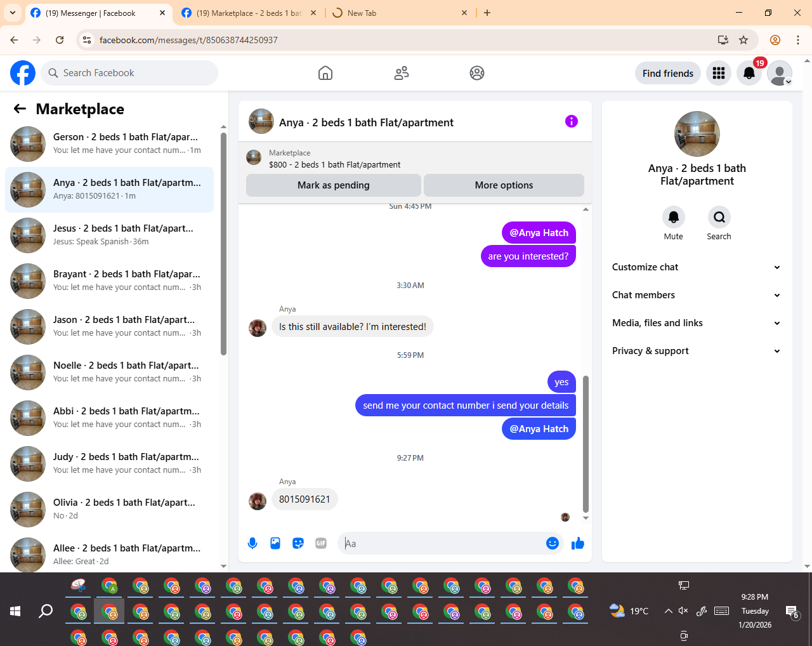Click the phone number message 8015091621
Viewport: 812px width, 646px height.
(304, 499)
